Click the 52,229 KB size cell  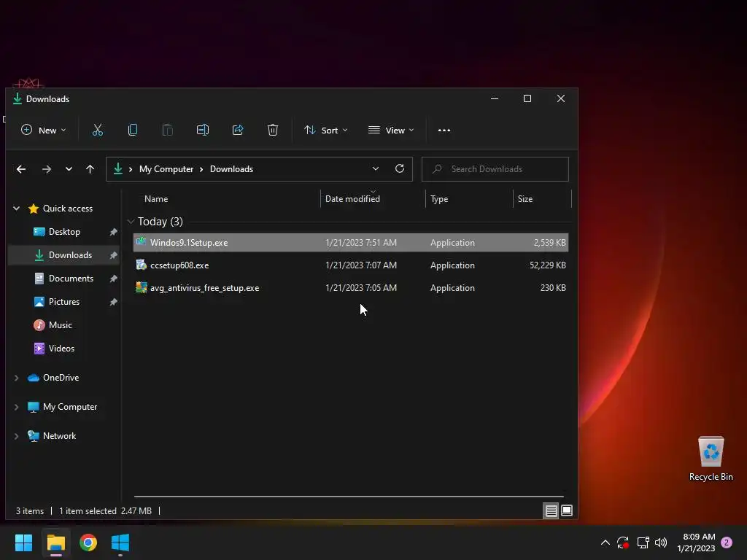click(x=547, y=265)
